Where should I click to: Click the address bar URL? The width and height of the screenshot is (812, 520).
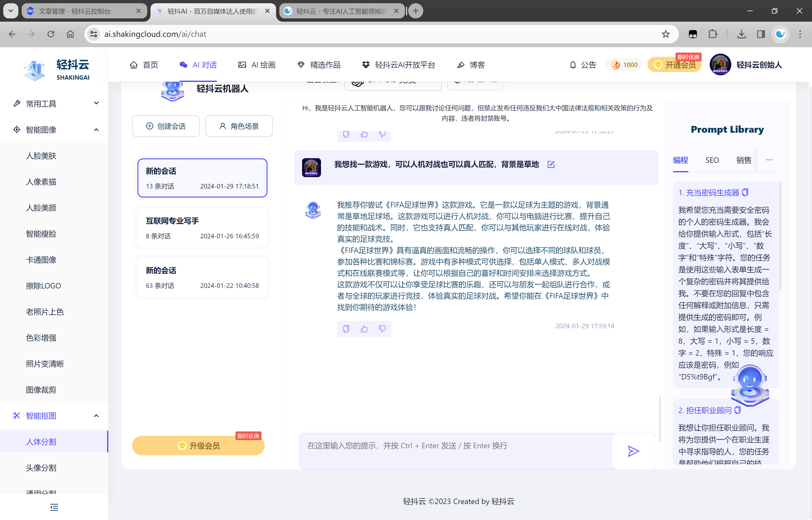click(x=155, y=34)
